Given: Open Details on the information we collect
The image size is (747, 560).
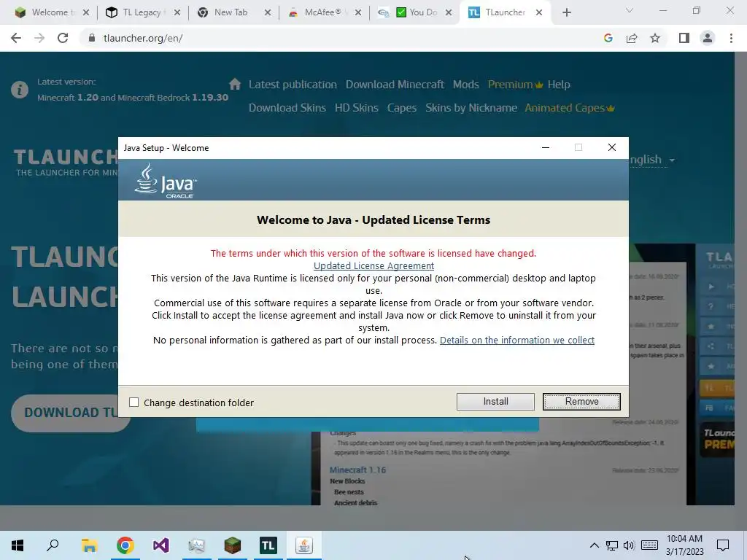Looking at the screenshot, I should pyautogui.click(x=517, y=340).
